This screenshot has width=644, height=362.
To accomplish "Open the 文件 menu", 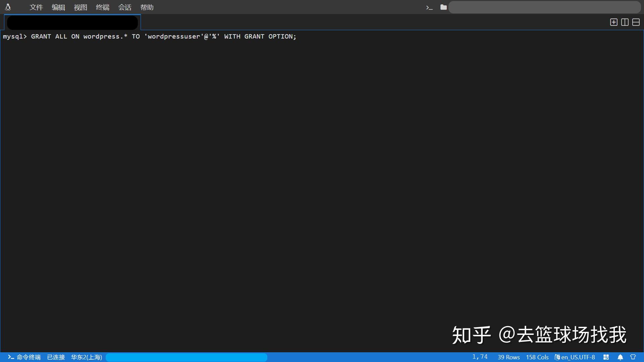I will (36, 7).
